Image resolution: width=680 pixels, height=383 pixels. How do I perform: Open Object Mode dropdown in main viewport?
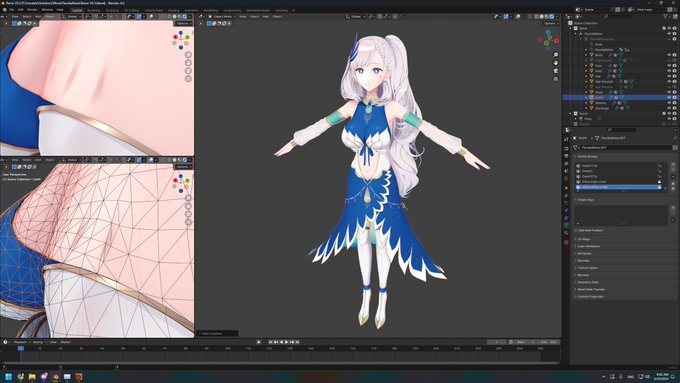tap(222, 16)
